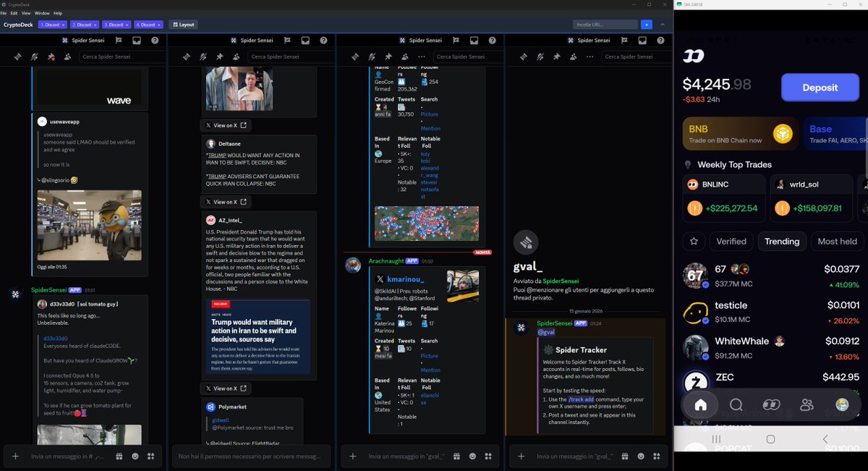Image resolution: width=868 pixels, height=471 pixels.
Task: Tap home icon in phone app bottom bar
Action: [x=700, y=404]
